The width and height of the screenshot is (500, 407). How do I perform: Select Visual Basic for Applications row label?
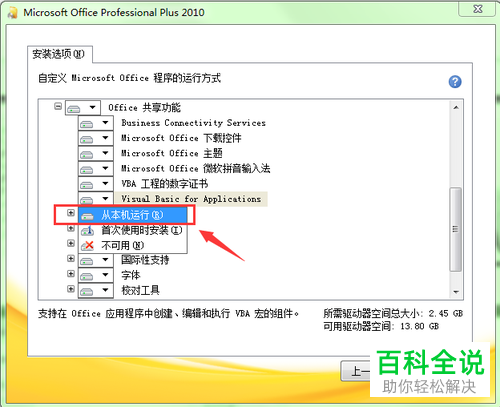coord(191,199)
